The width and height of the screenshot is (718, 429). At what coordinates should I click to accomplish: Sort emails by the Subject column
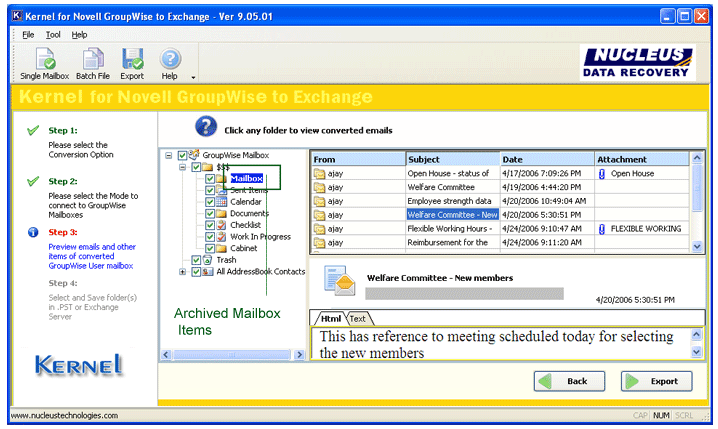click(x=452, y=159)
